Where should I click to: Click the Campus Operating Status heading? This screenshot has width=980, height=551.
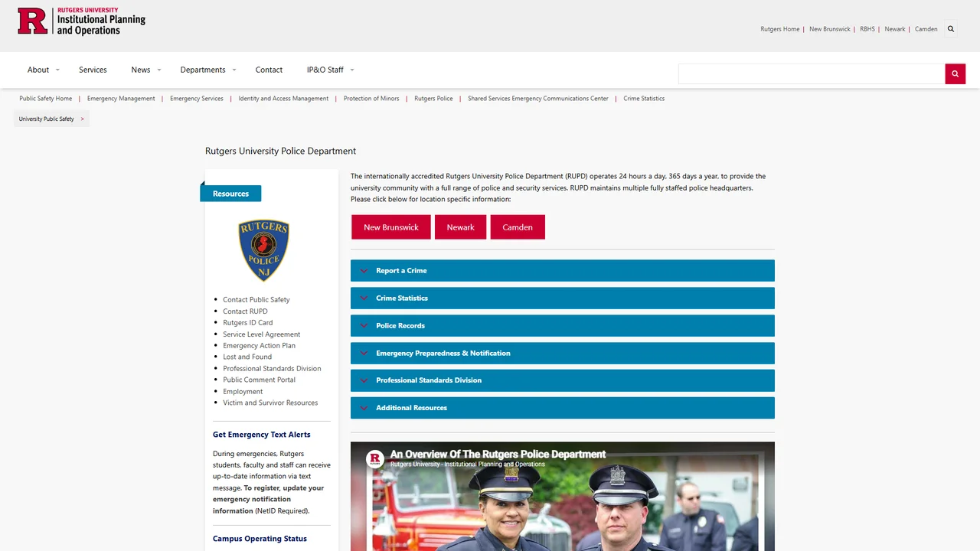260,539
